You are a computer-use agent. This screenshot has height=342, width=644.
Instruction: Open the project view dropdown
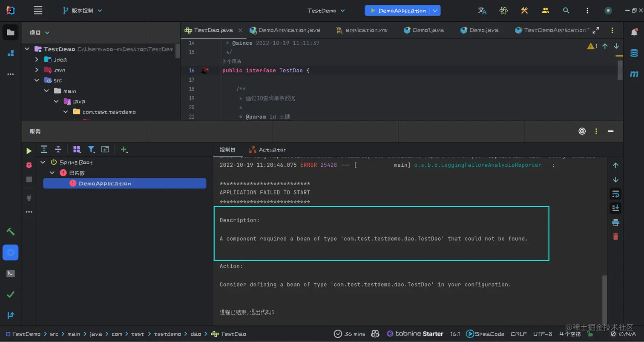pos(40,32)
